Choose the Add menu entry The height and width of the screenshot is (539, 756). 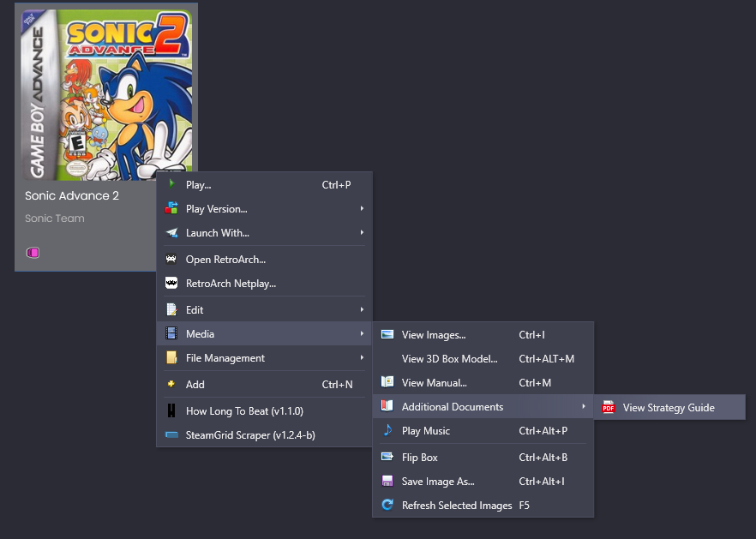(264, 384)
